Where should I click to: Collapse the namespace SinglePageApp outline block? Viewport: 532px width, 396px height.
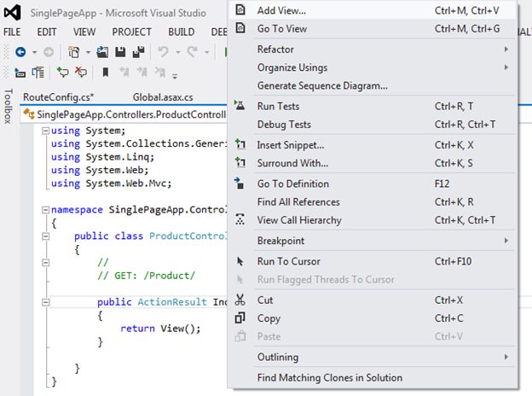(44, 209)
